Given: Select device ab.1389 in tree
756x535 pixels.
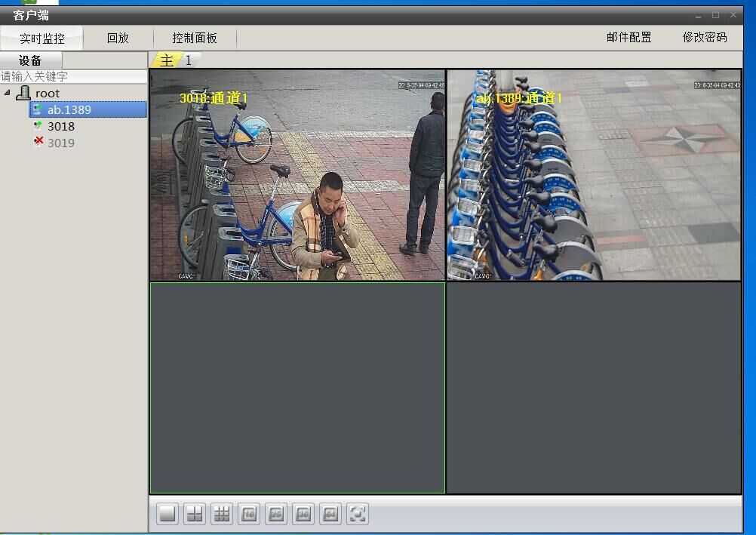Looking at the screenshot, I should (69, 110).
